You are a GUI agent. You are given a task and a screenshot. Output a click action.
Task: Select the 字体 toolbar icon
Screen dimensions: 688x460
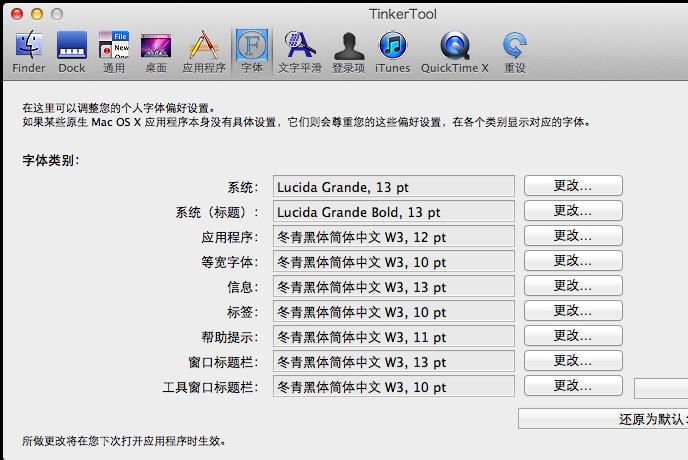tap(252, 52)
